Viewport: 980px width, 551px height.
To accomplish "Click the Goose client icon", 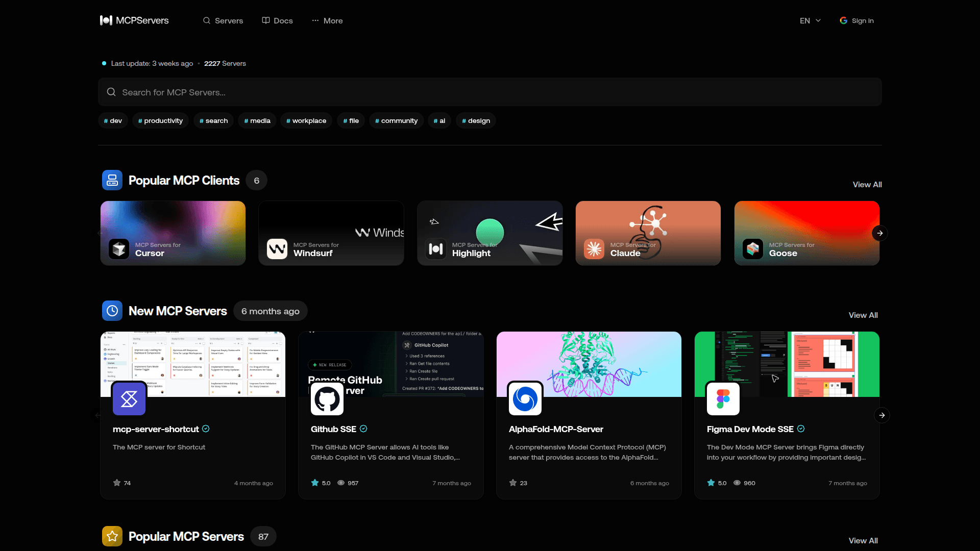I will (x=753, y=249).
